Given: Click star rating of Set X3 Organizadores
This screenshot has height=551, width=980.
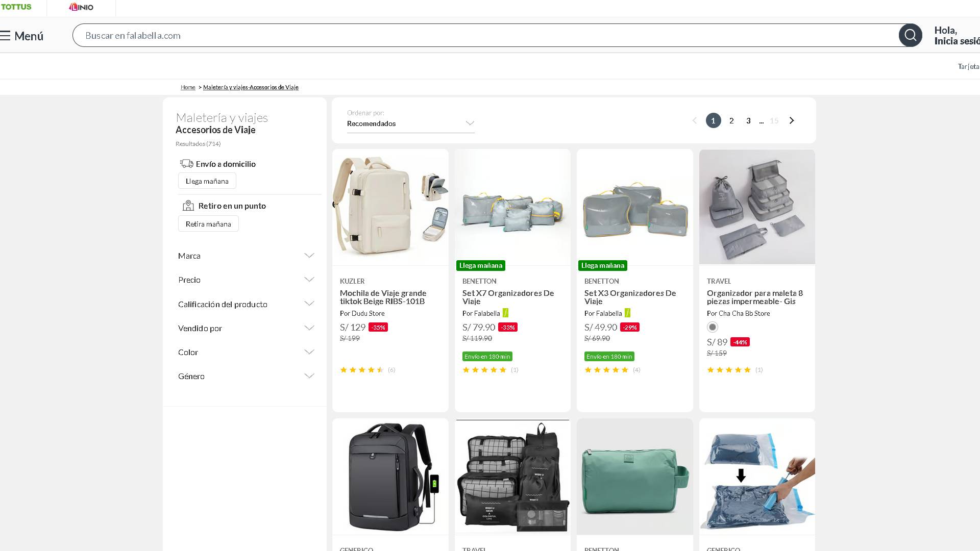Looking at the screenshot, I should coord(606,370).
